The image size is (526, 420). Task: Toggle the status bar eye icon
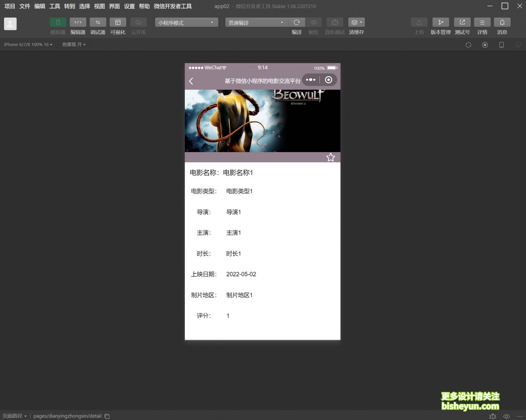click(x=506, y=416)
